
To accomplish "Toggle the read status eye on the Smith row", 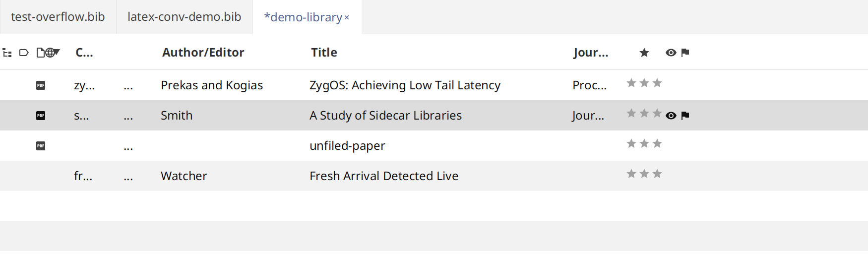I will click(671, 116).
